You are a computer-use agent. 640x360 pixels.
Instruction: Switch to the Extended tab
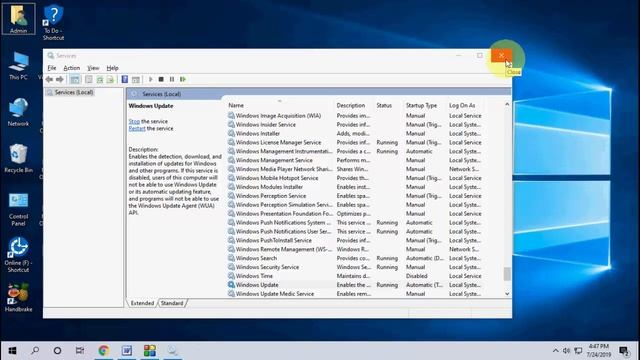point(142,303)
